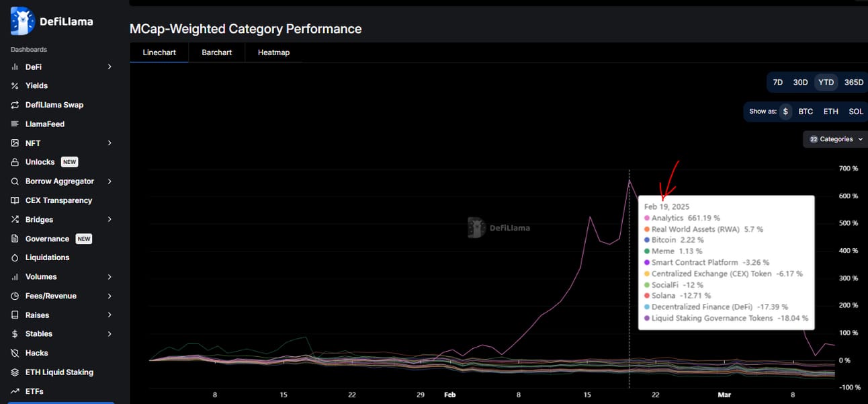Screen dimensions: 868x404
Task: Click the Analytics 661.19 % tooltip entry
Action: (x=682, y=218)
